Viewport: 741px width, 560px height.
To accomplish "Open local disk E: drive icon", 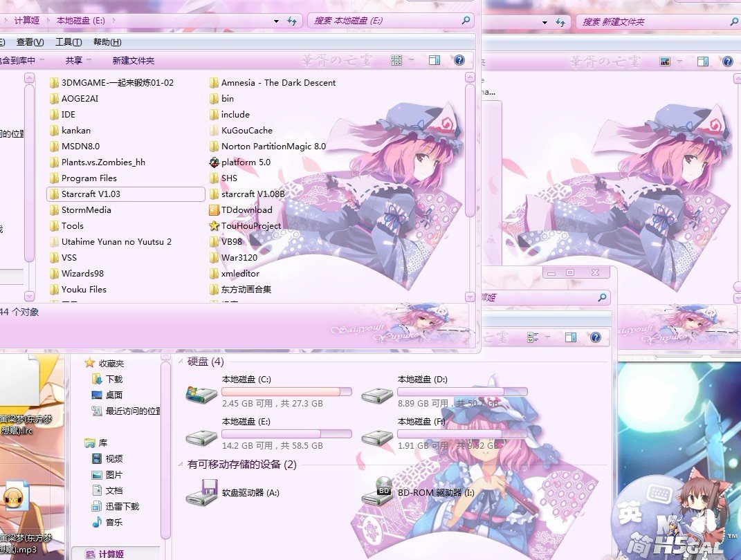I will pos(201,438).
